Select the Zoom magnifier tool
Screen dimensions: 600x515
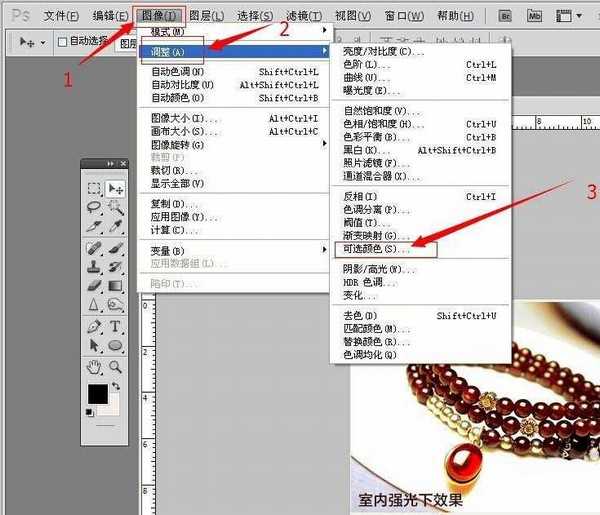pyautogui.click(x=116, y=366)
